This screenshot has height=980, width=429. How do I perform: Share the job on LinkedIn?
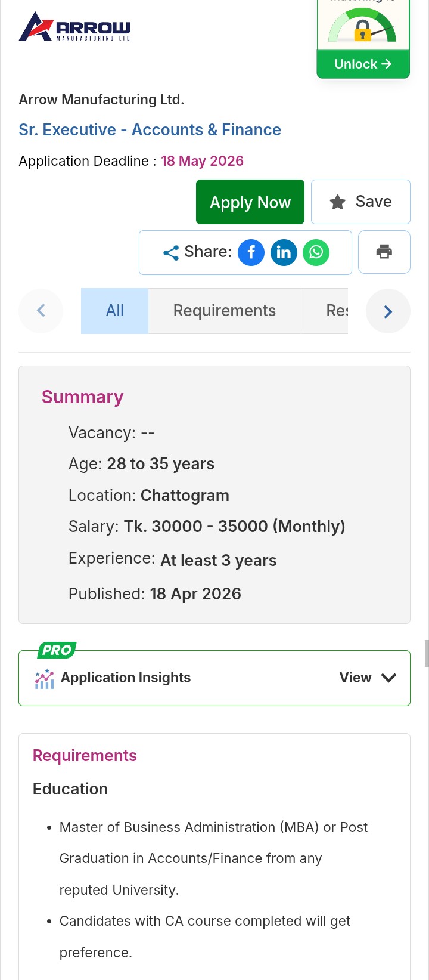pyautogui.click(x=284, y=252)
